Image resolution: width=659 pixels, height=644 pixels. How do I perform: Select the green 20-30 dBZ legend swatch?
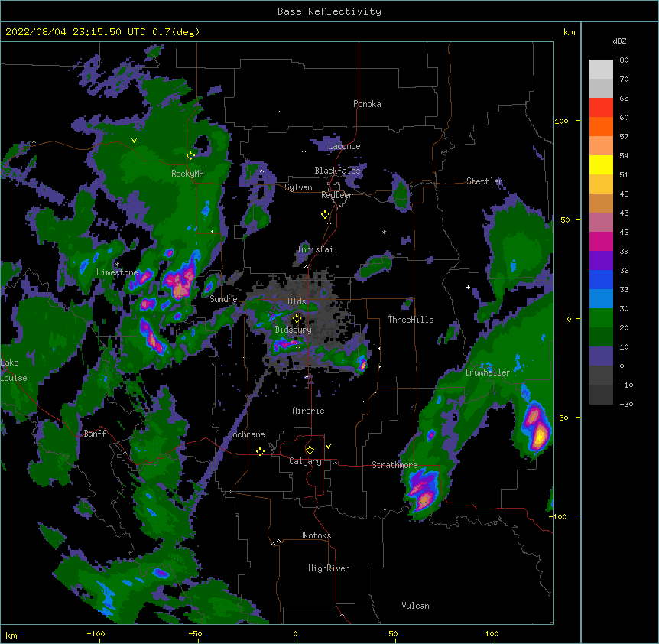point(601,318)
